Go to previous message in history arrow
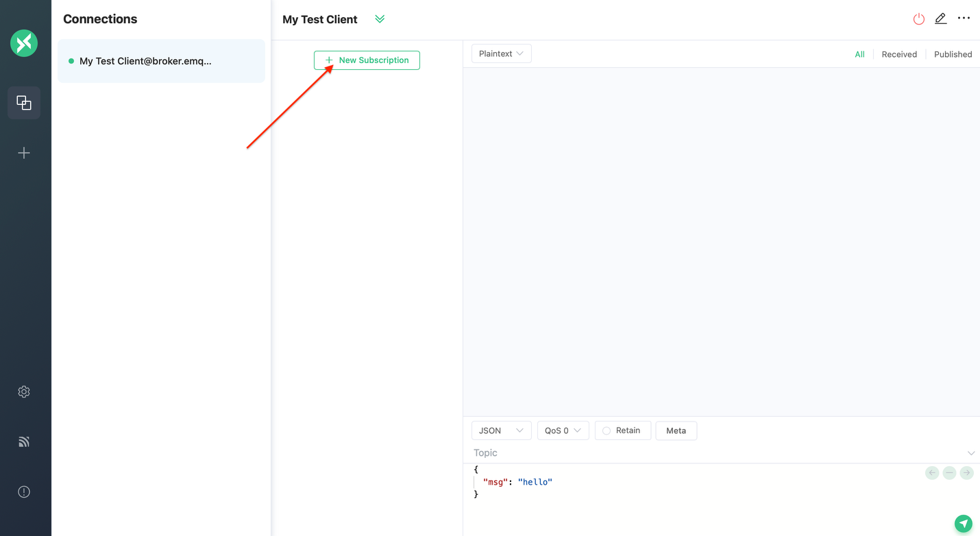This screenshot has width=980, height=536. [932, 473]
